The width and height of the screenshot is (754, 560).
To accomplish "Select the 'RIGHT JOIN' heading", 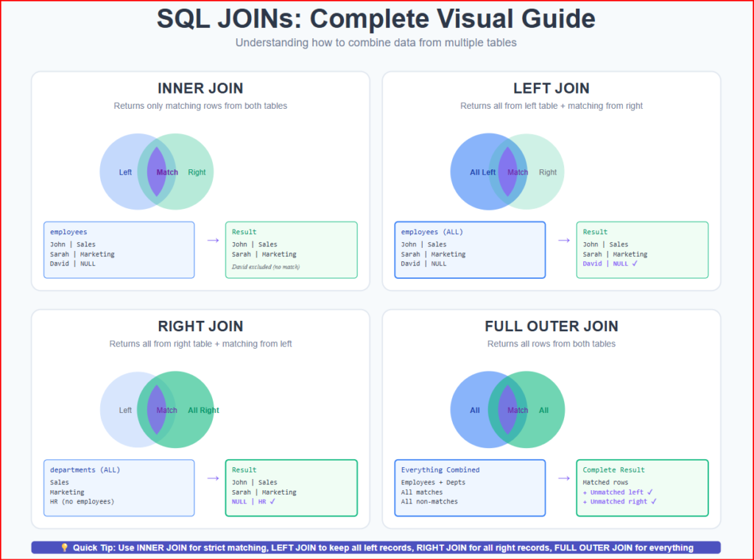I will (200, 327).
